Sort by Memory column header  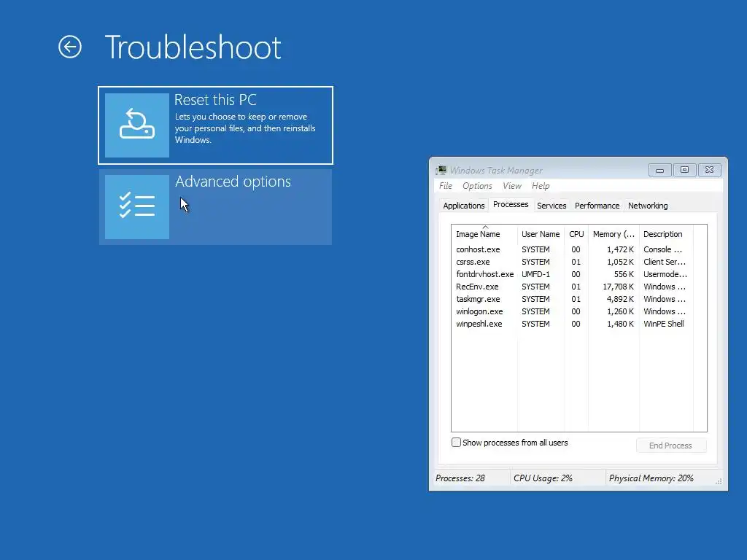coord(614,234)
